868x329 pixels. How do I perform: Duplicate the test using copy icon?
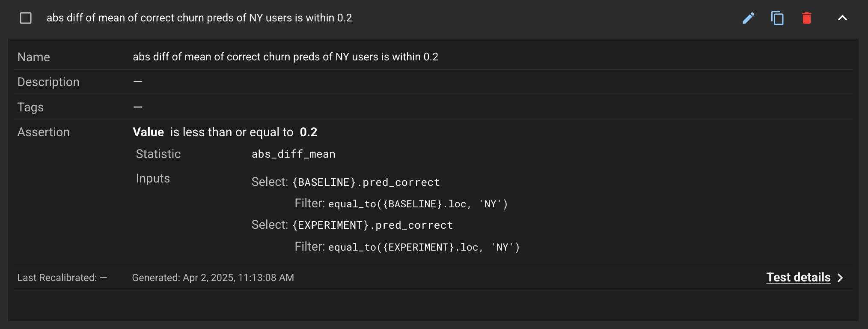(x=777, y=18)
